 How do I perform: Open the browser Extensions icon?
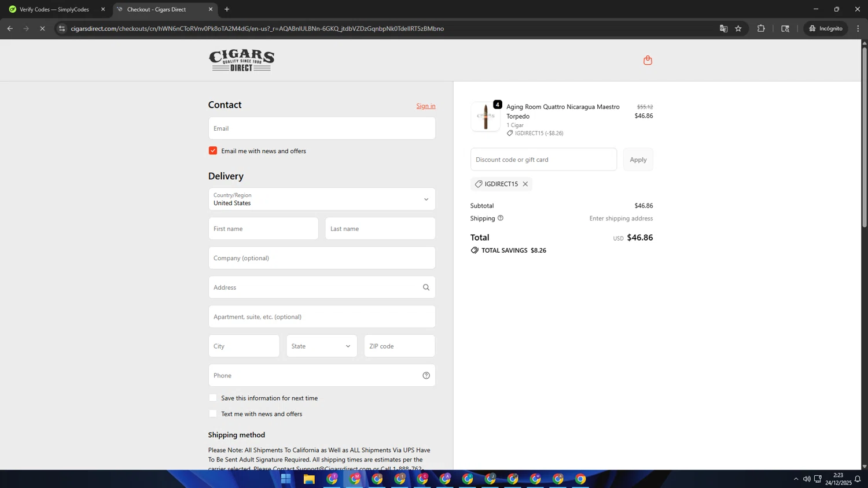pos(761,28)
